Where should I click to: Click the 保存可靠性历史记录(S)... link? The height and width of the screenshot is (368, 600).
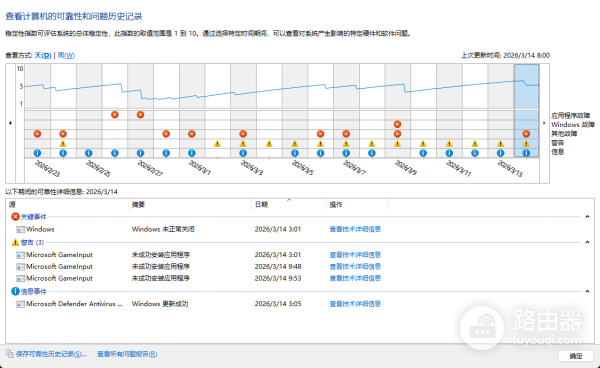click(x=51, y=354)
